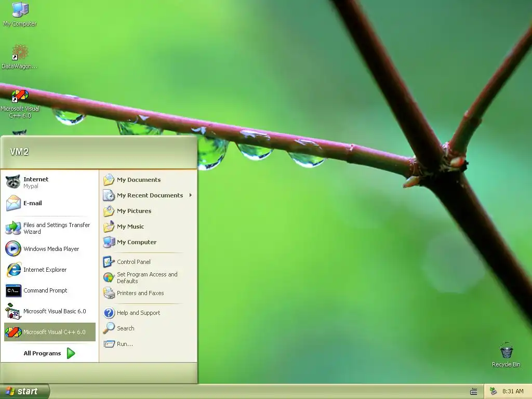Click the Printers and Faxes icon

(109, 293)
